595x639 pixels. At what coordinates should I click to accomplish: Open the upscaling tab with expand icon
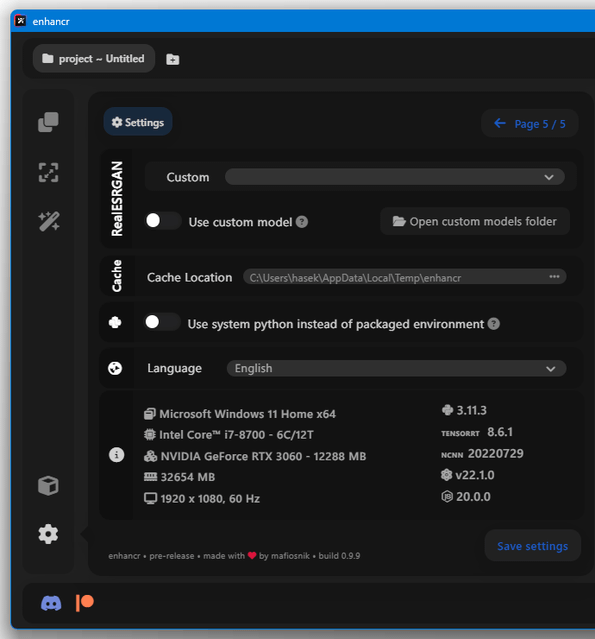(x=48, y=172)
